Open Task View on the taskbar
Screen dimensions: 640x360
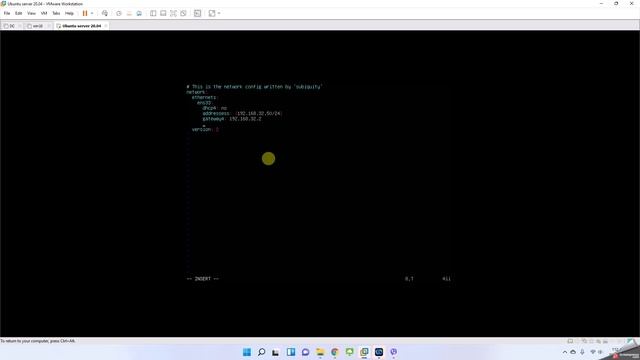(x=276, y=352)
